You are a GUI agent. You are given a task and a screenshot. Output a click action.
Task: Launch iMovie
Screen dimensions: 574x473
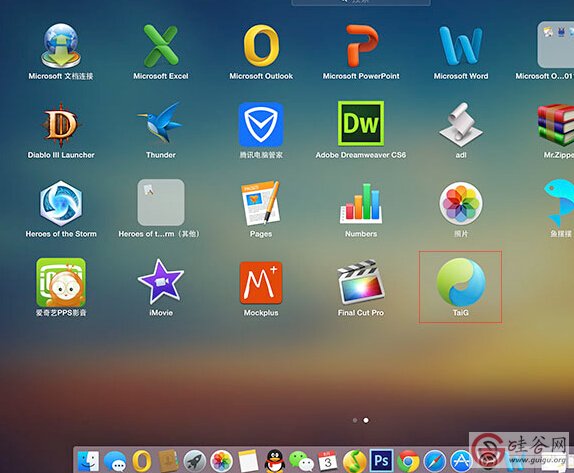[161, 282]
